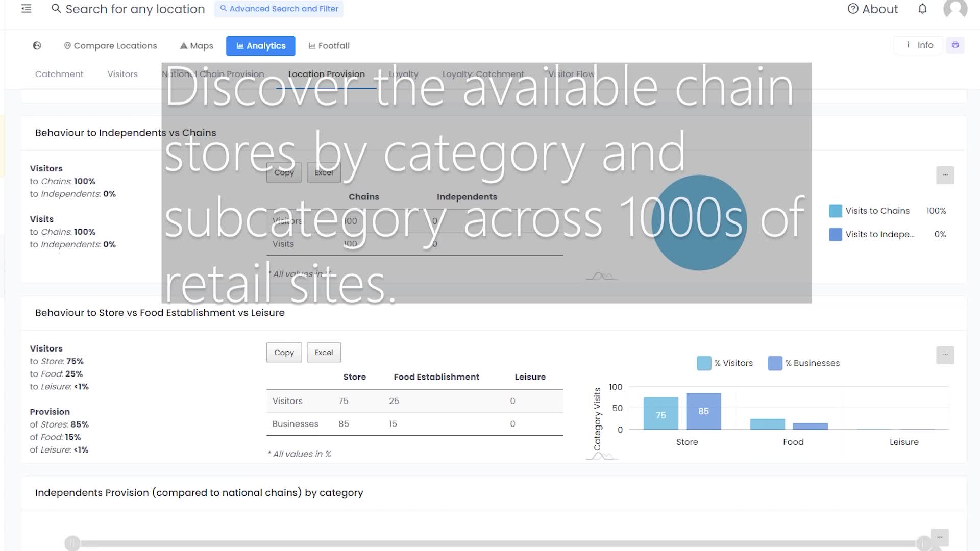Viewport: 980px width, 551px height.
Task: Click the Visits to Chains pie circle
Action: click(x=699, y=223)
